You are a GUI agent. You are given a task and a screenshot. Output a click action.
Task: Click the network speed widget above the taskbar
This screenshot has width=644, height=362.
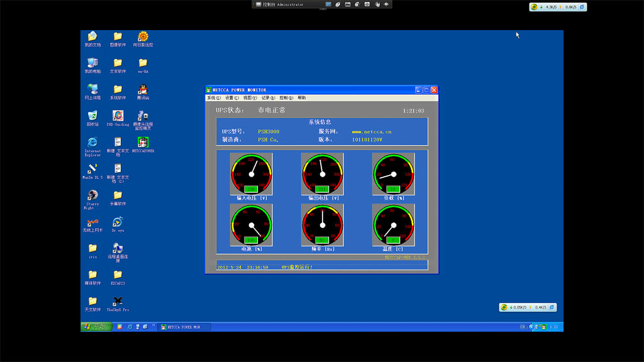pos(528,307)
